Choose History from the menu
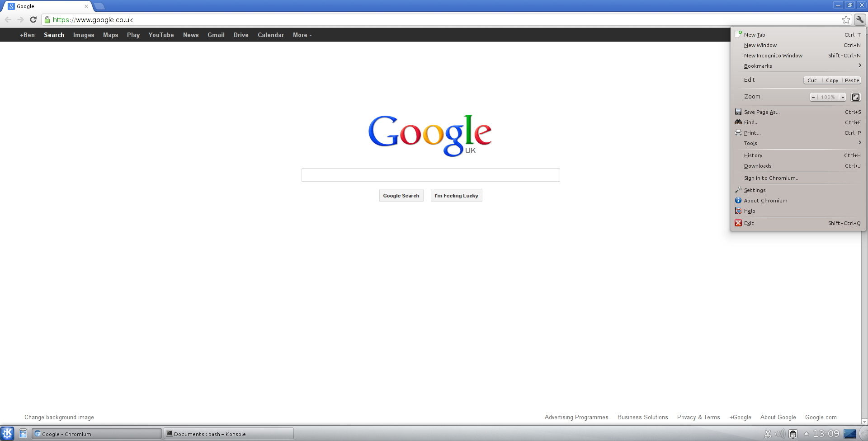This screenshot has width=868, height=441. click(753, 155)
